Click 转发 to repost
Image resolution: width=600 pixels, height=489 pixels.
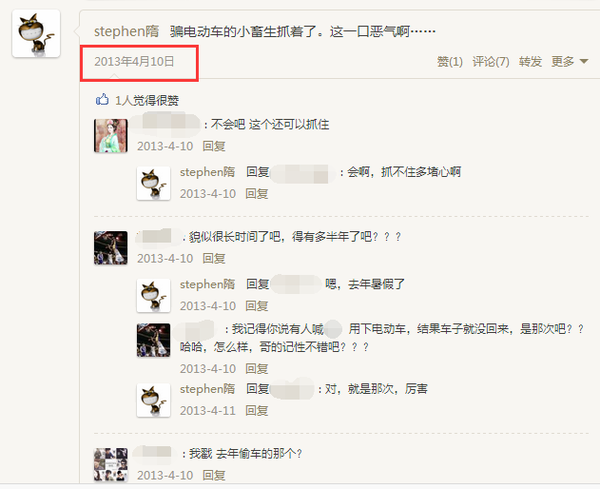coord(530,62)
